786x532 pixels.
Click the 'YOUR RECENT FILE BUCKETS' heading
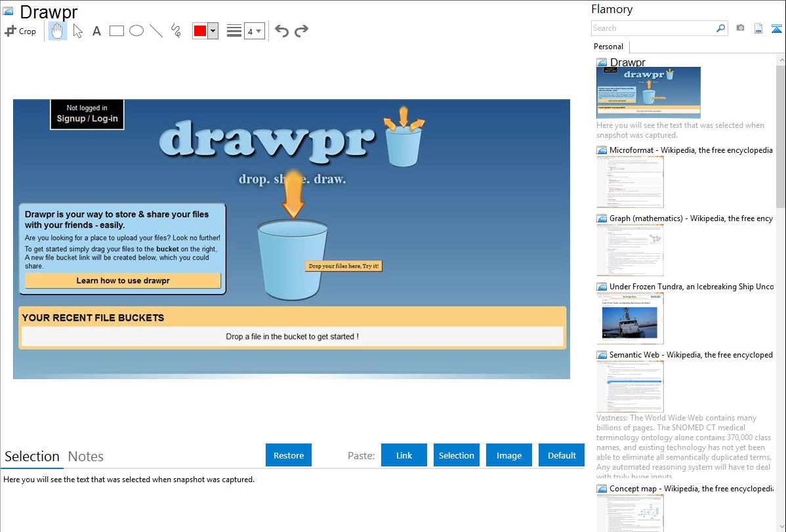[93, 318]
